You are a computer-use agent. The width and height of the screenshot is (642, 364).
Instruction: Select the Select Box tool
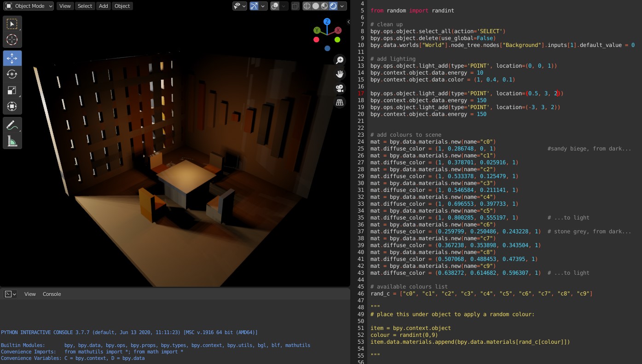click(12, 24)
